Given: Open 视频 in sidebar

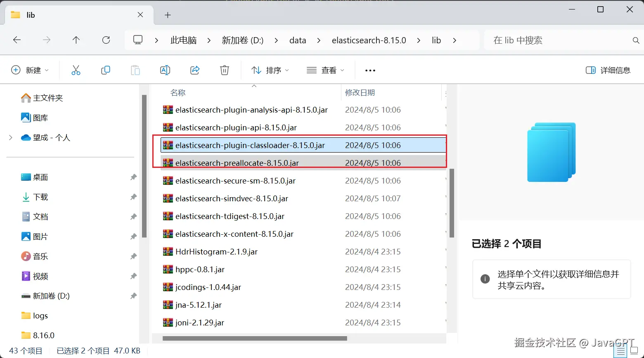Looking at the screenshot, I should pyautogui.click(x=35, y=276).
